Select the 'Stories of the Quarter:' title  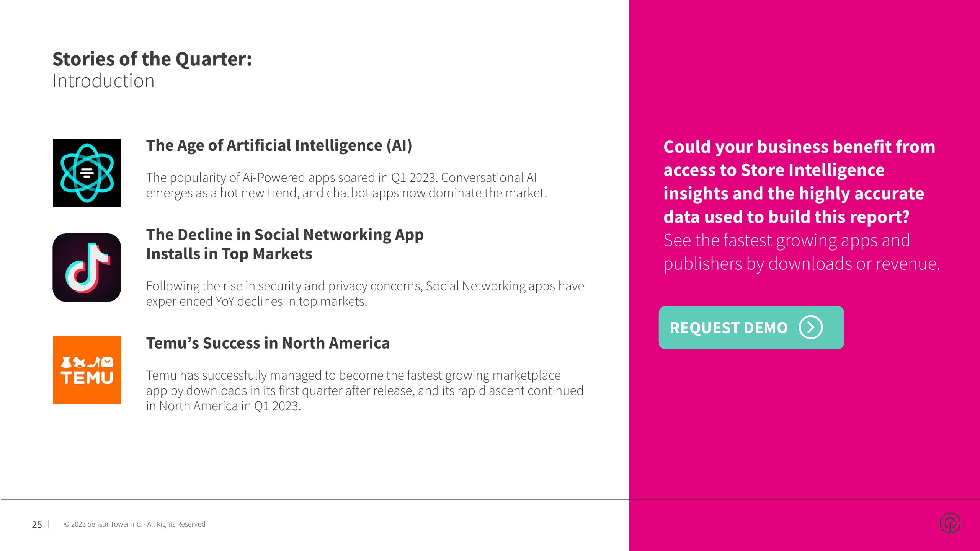(152, 59)
